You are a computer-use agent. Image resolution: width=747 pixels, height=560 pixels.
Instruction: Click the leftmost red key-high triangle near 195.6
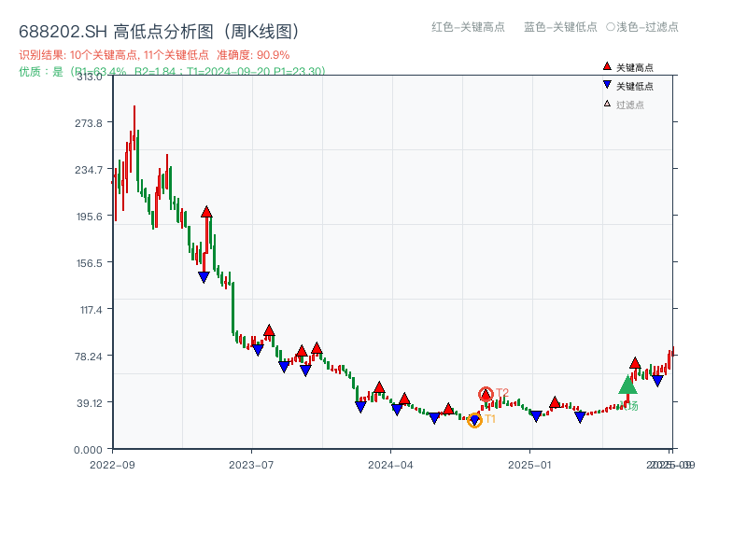206,211
